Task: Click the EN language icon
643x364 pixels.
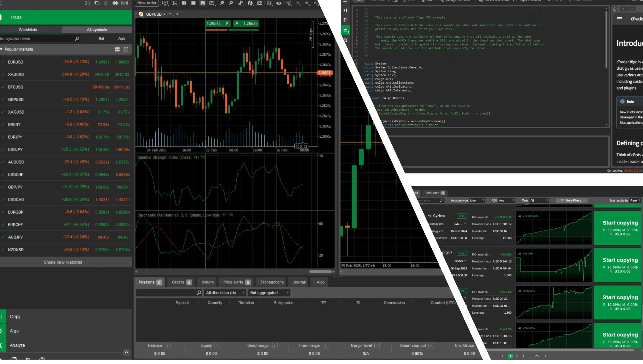Action: coord(125,3)
